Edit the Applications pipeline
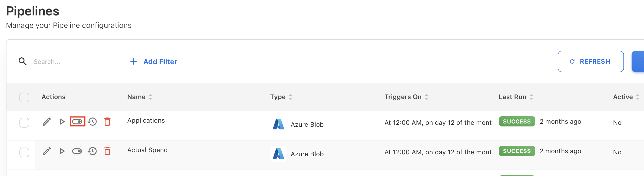 47,122
